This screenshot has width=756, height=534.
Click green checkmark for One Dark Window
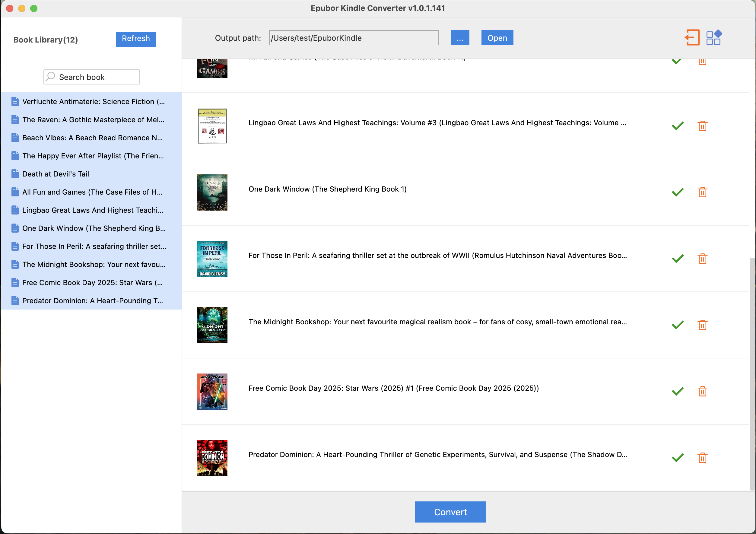pos(678,192)
